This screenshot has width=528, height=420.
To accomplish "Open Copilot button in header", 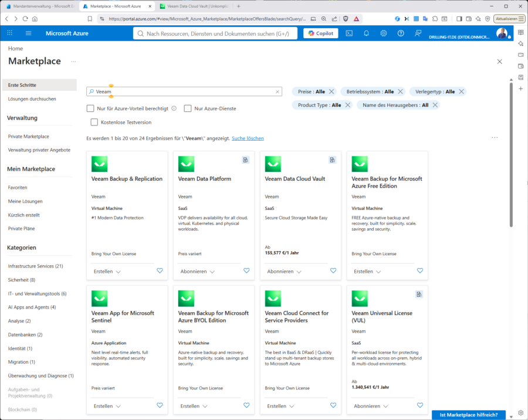I will 320,33.
